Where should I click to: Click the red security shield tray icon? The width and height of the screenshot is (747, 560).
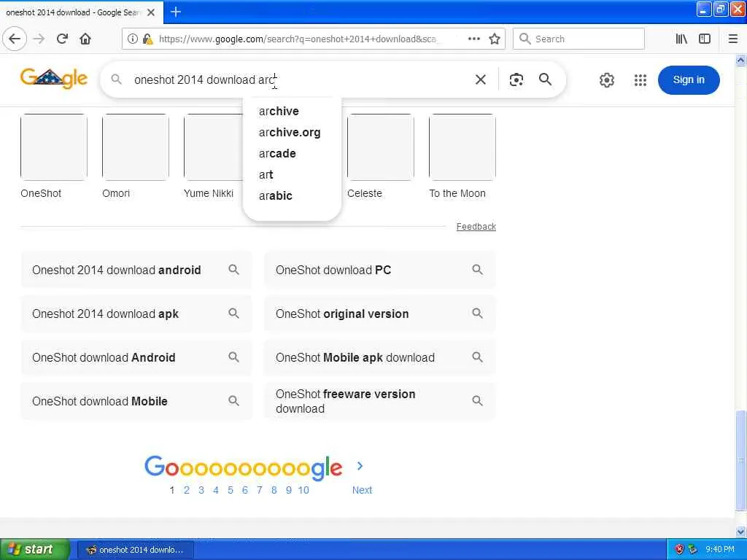coord(679,550)
